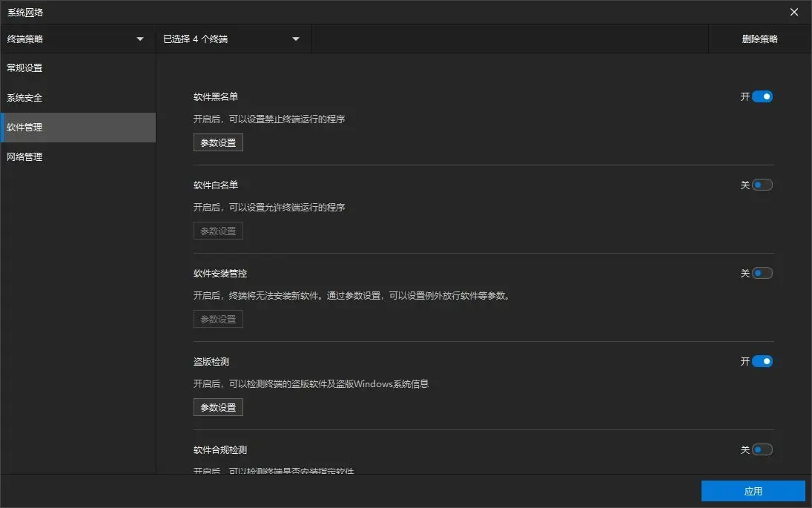Viewport: 812px width, 508px height.
Task: Enable the 软件安装管控 switch
Action: (762, 273)
